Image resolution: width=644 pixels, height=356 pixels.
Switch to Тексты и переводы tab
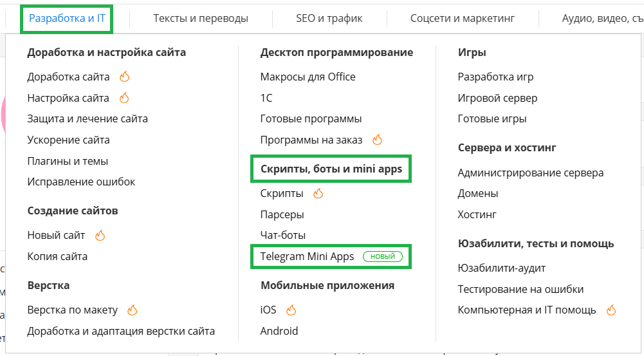(x=201, y=18)
